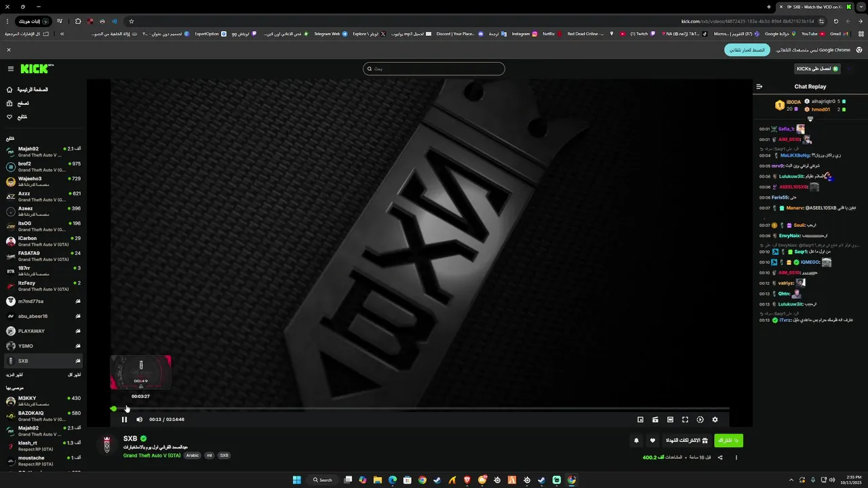Open Azzz channel in sidebar
This screenshot has height=488, width=868.
coord(43,197)
